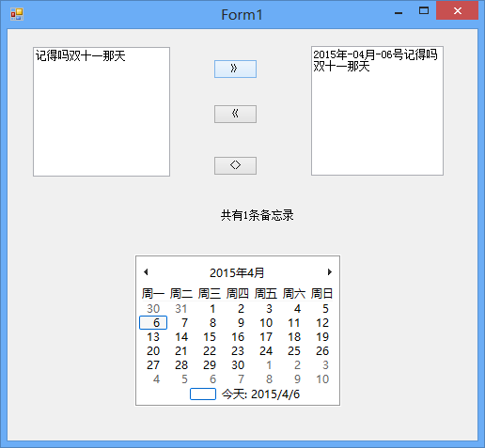Maximize the Form1 window

424,11
